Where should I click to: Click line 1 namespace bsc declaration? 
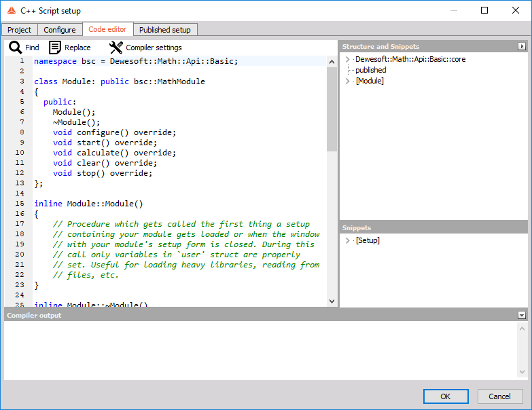pyautogui.click(x=136, y=61)
